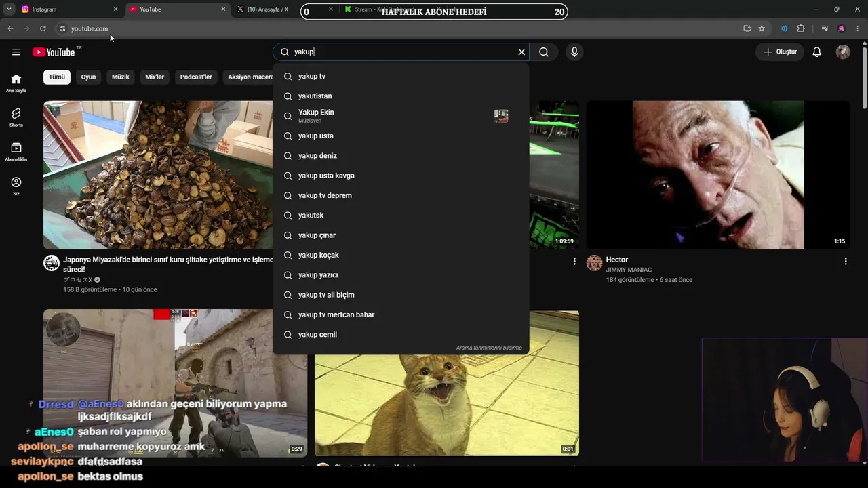Screen dimensions: 868x488
Task: Choose the "yakup tv mertcan bahar" suggestion
Action: pos(401,315)
